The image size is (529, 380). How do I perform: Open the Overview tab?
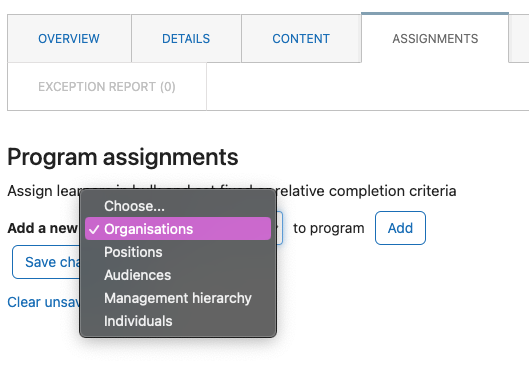(x=69, y=38)
